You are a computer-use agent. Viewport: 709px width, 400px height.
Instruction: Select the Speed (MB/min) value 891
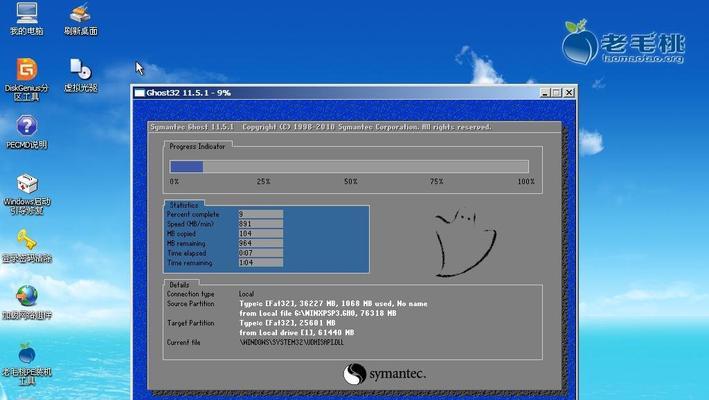coord(260,224)
